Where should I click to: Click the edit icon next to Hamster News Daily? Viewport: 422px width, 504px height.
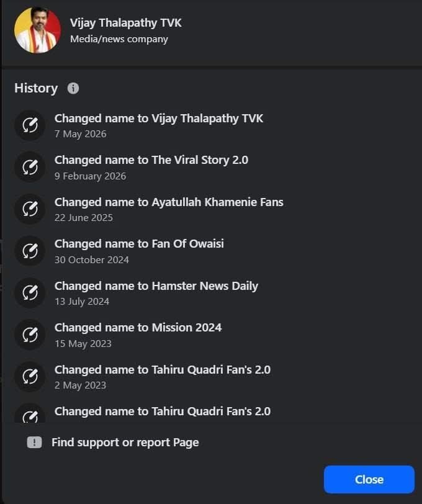point(30,293)
